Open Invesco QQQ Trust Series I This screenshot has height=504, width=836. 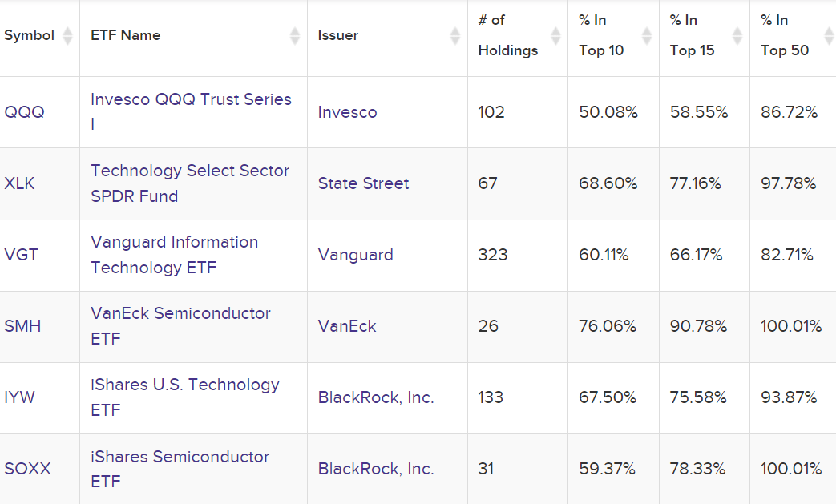point(191,100)
